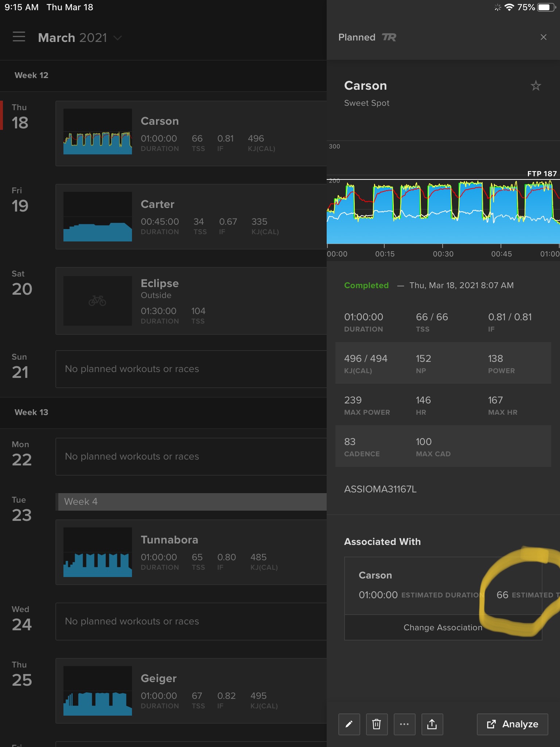The image size is (560, 747).
Task: Click the Week 12 header
Action: 31,76
